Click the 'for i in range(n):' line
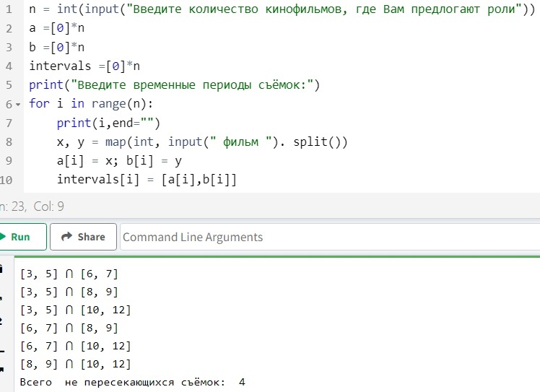 pyautogui.click(x=91, y=104)
